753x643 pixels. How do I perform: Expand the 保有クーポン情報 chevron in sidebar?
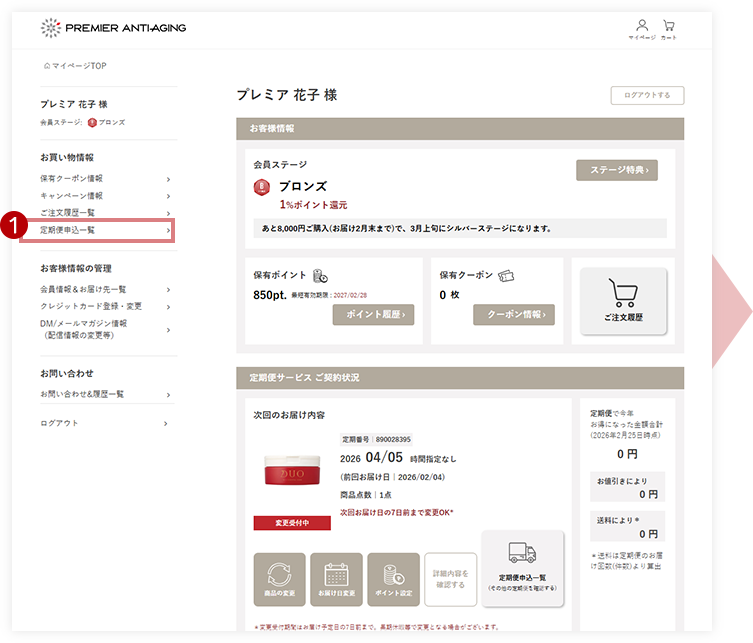click(x=168, y=179)
